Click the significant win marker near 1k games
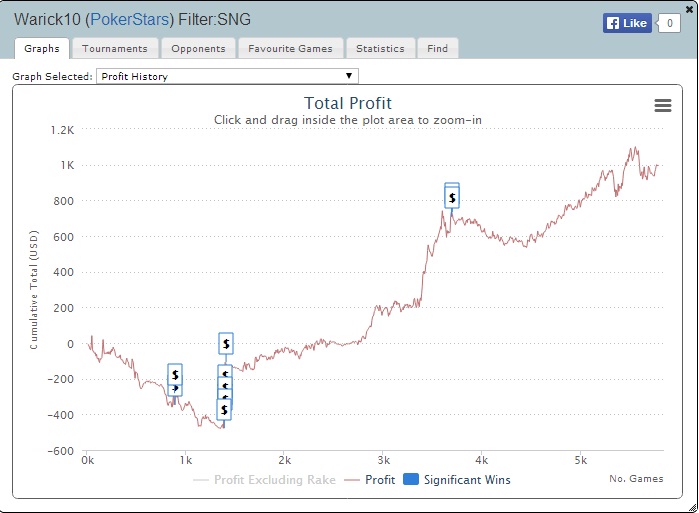 175,375
